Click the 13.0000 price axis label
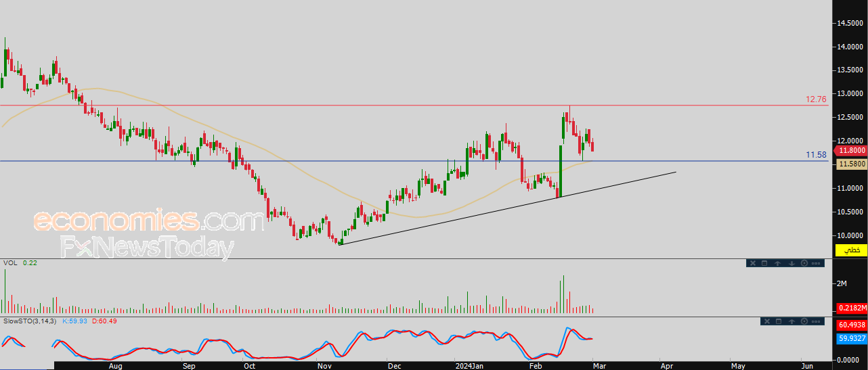Viewport: 868px width, 370px height. click(850, 94)
